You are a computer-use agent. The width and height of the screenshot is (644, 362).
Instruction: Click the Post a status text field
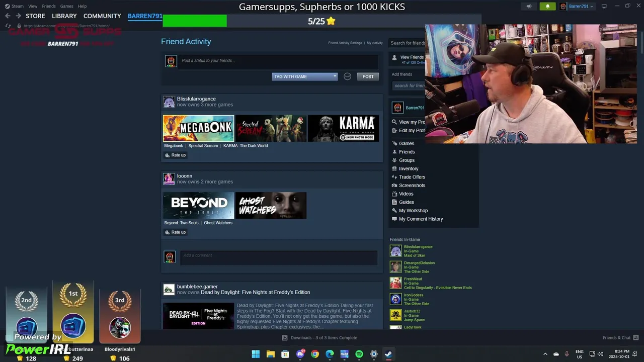click(279, 61)
